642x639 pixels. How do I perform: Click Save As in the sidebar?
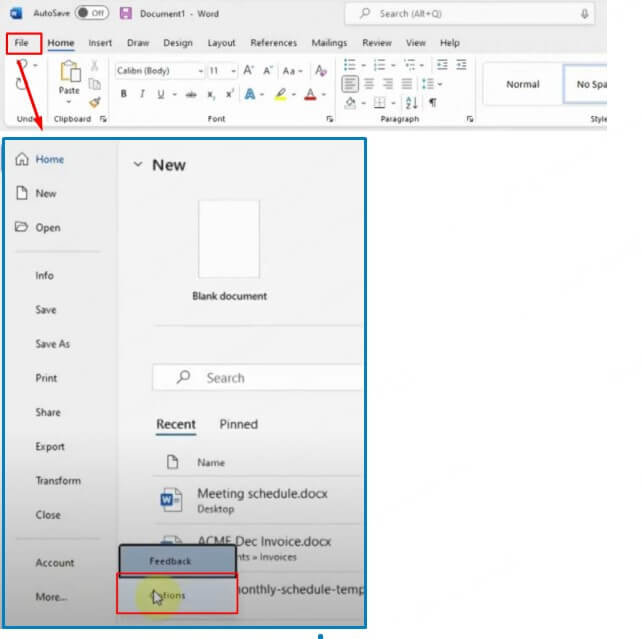coord(52,344)
